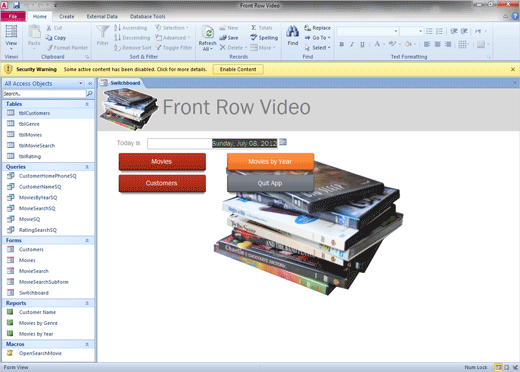
Task: Collapse the Queries group
Action: point(87,167)
